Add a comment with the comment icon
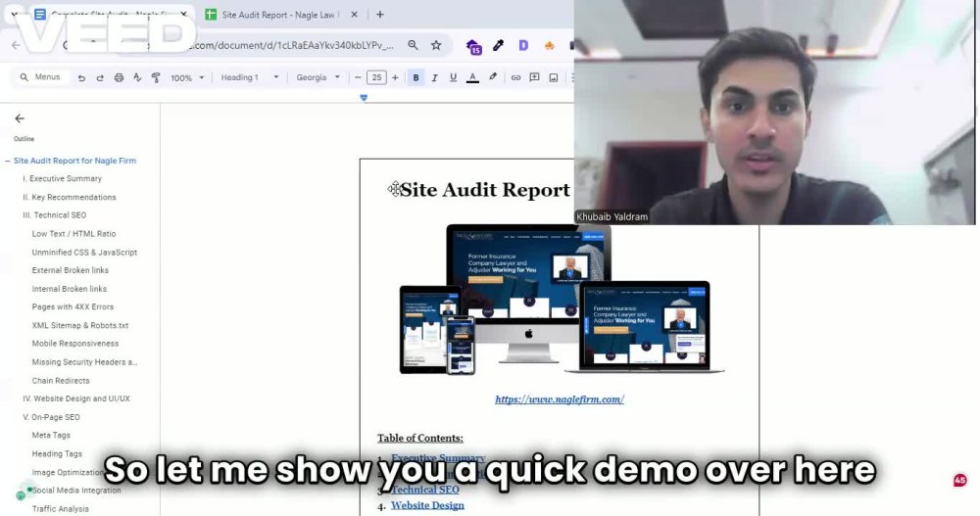 coord(534,78)
